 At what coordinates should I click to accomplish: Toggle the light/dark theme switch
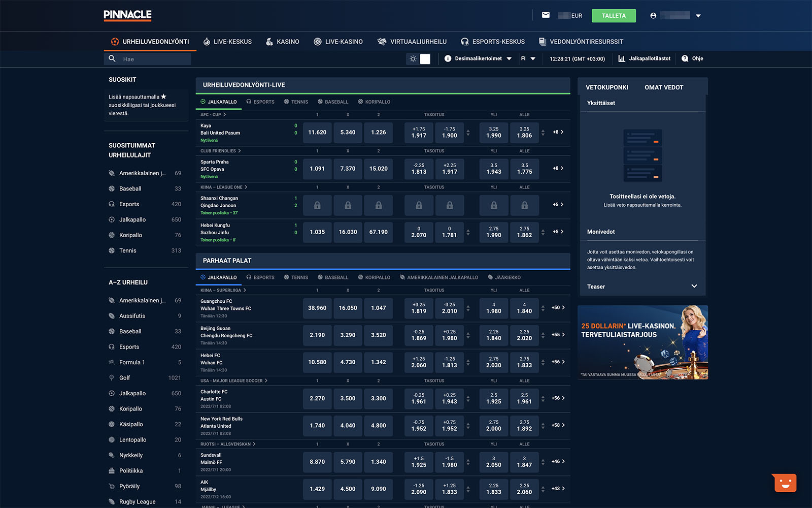419,59
